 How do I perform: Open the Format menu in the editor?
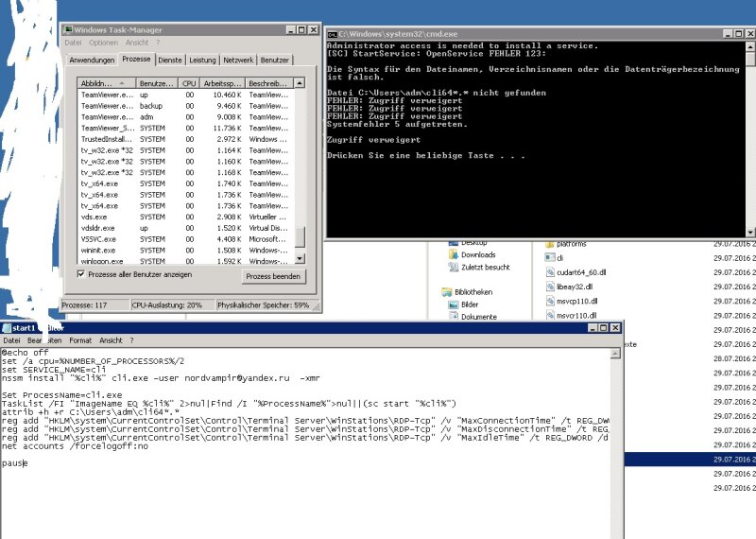click(x=80, y=340)
